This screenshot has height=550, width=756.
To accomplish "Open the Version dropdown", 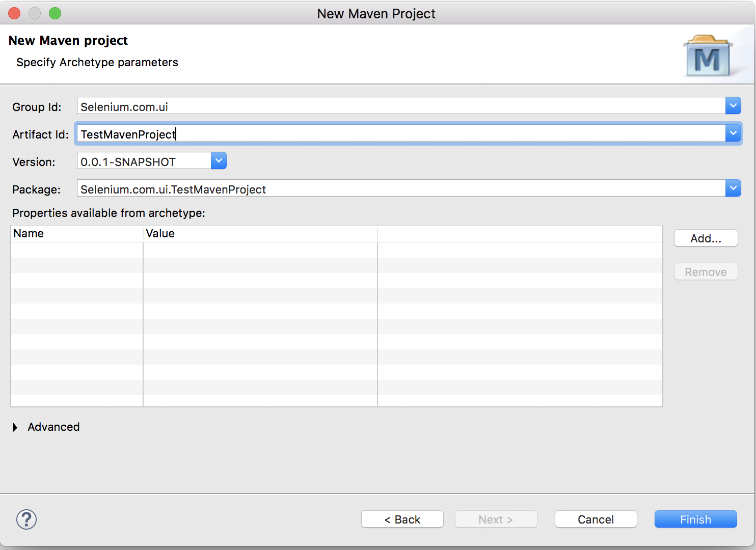I will click(x=219, y=160).
